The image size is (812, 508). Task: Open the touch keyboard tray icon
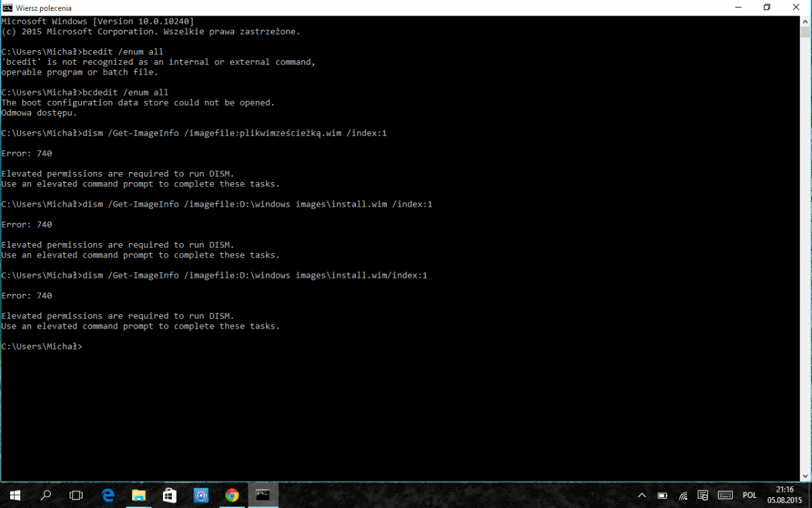click(x=725, y=495)
